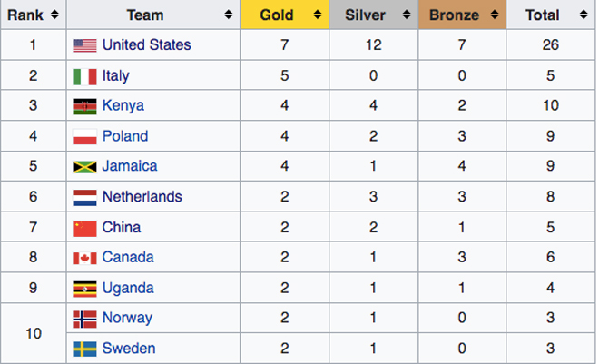Sort table by Team column arrows

227,15
